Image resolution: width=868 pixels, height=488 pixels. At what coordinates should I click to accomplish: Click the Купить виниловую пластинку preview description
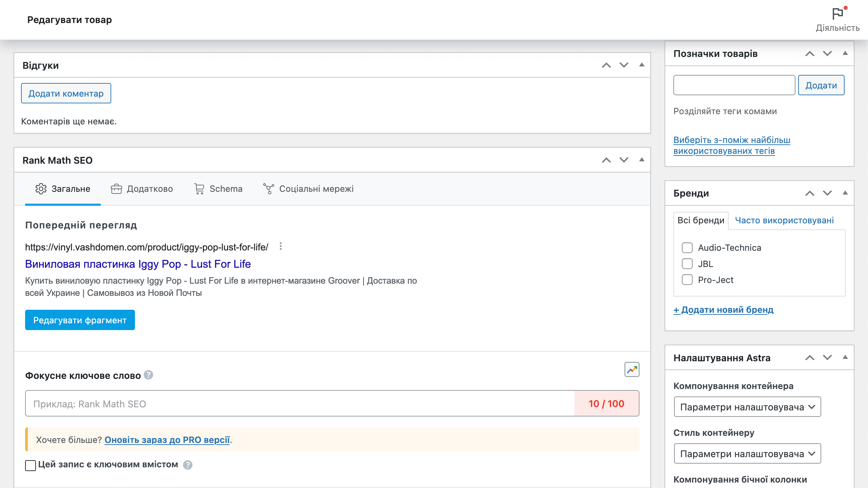[221, 287]
